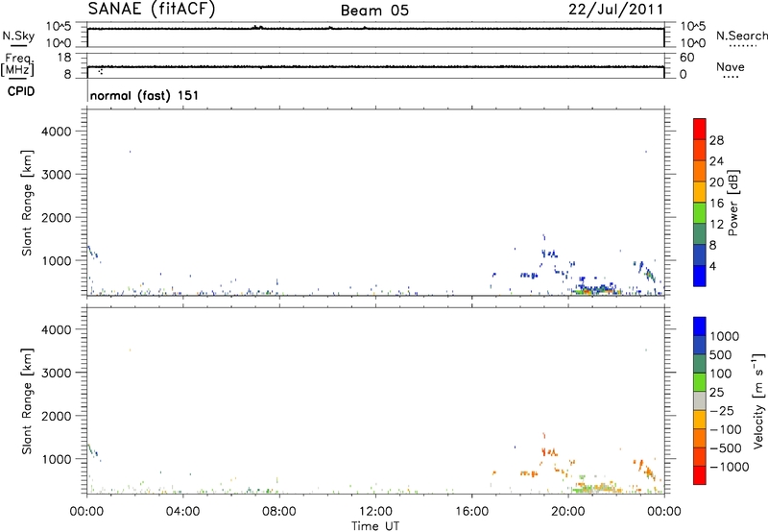This screenshot has height=532, width=768.
Task: Click the -1000 label on Velocity colorbar
Action: click(x=730, y=467)
